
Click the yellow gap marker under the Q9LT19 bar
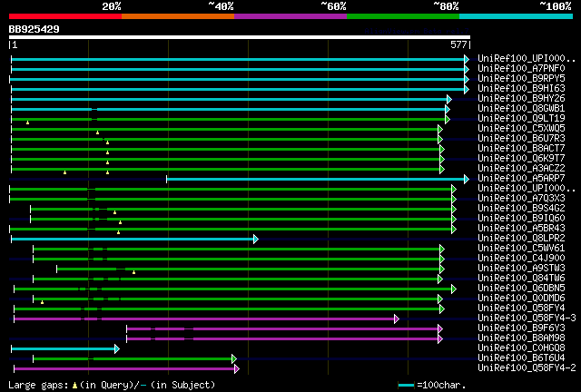click(27, 122)
